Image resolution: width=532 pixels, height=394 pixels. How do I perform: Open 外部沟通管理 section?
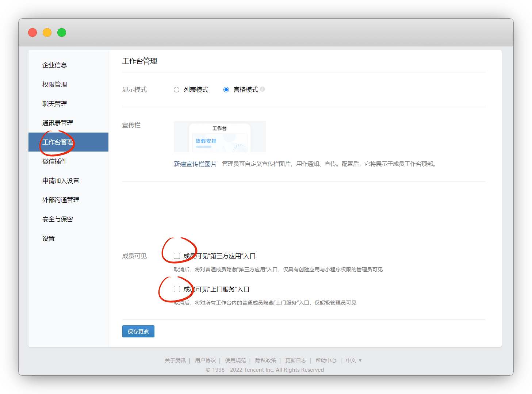pyautogui.click(x=61, y=200)
